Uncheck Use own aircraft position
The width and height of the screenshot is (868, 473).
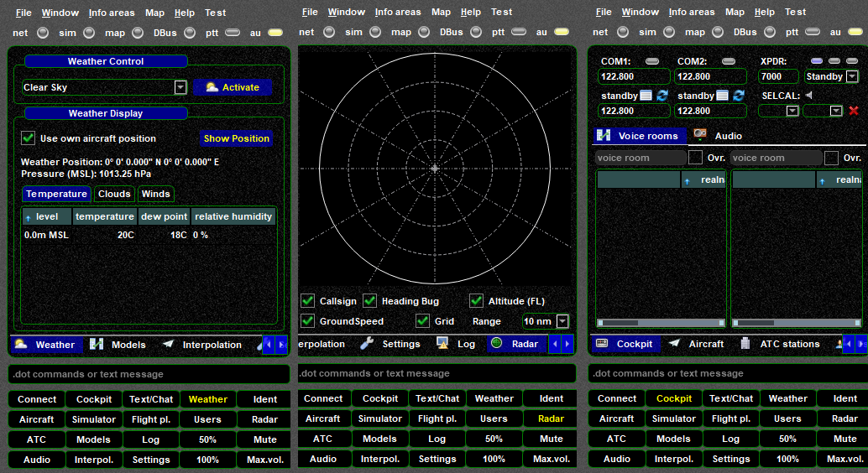(29, 138)
